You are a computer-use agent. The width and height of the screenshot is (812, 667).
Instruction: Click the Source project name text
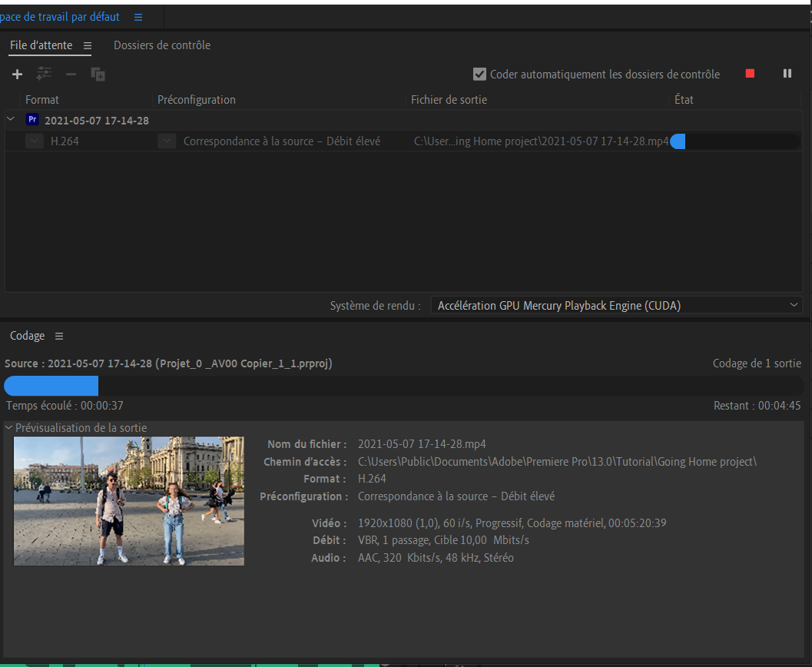coord(168,363)
